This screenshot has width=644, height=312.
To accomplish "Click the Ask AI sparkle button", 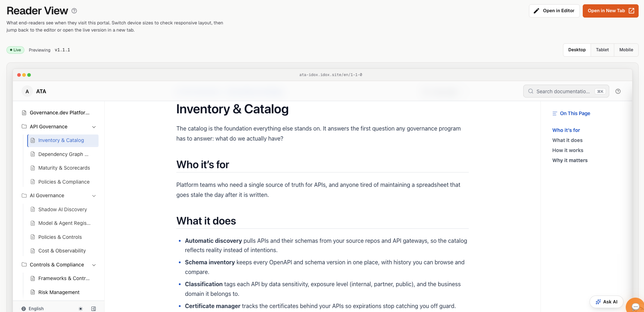I will [x=606, y=302].
